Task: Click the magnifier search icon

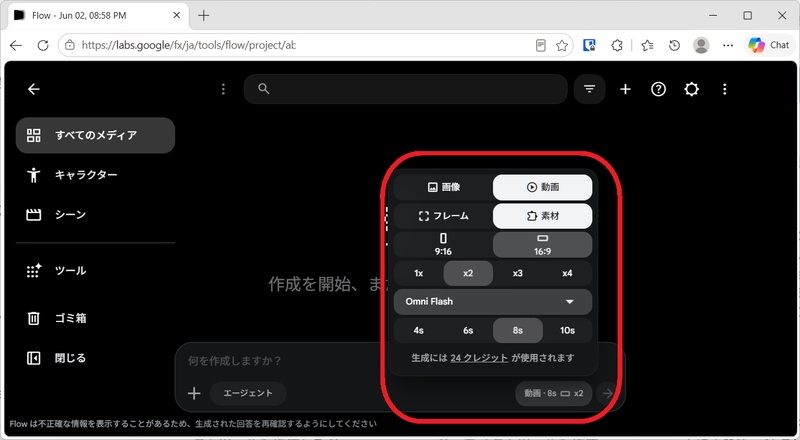Action: click(263, 89)
